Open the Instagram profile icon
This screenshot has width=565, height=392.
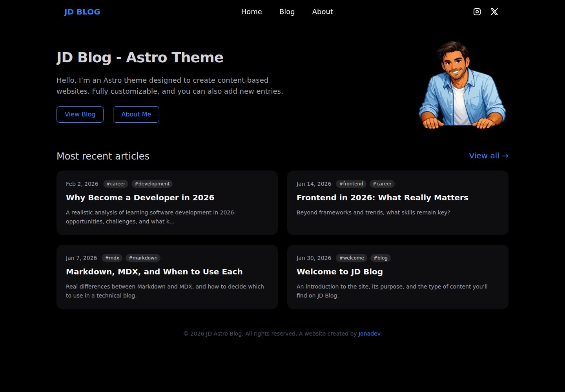477,12
